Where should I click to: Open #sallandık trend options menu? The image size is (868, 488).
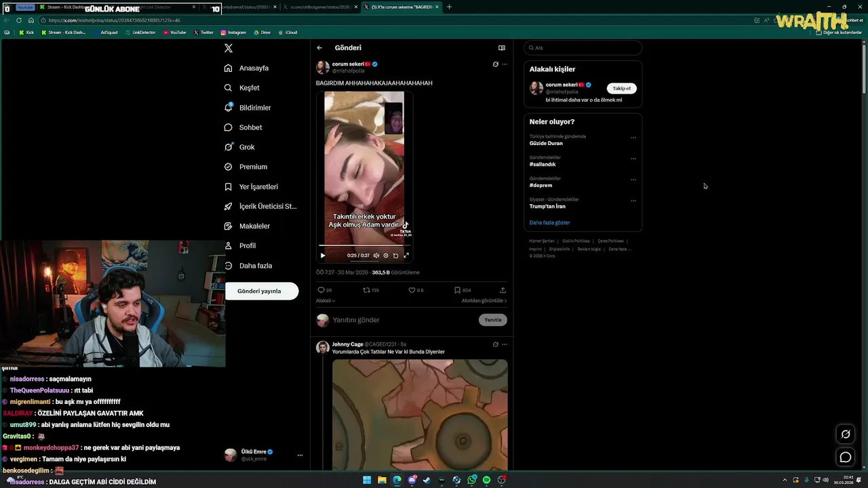pos(633,159)
